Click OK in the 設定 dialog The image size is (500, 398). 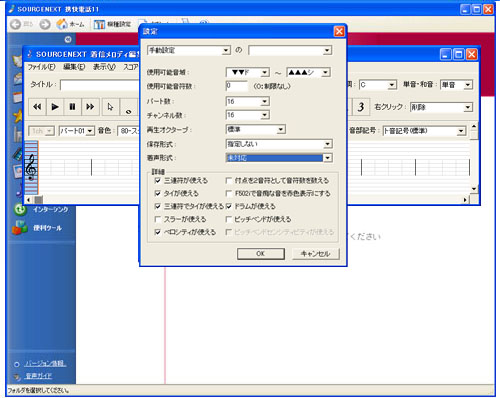[261, 254]
